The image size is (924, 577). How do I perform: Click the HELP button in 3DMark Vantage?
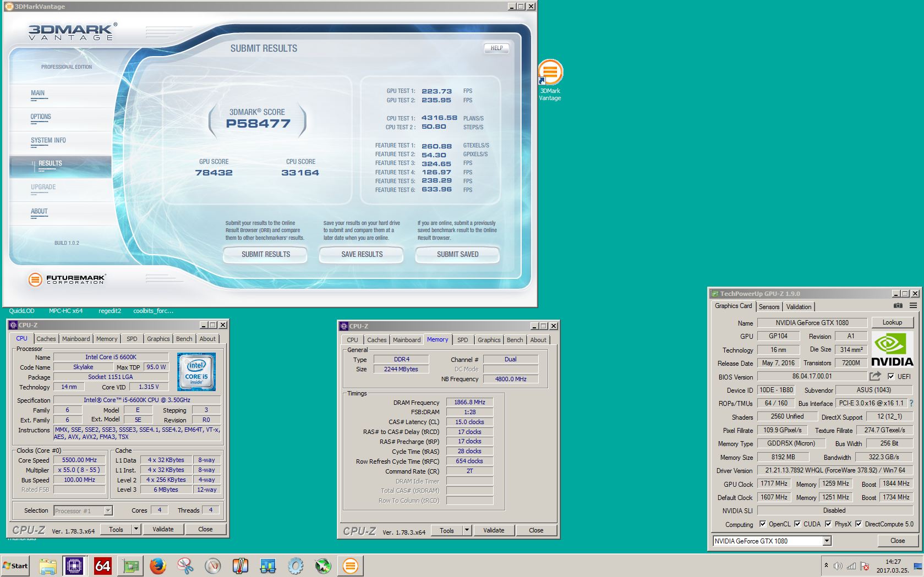497,48
